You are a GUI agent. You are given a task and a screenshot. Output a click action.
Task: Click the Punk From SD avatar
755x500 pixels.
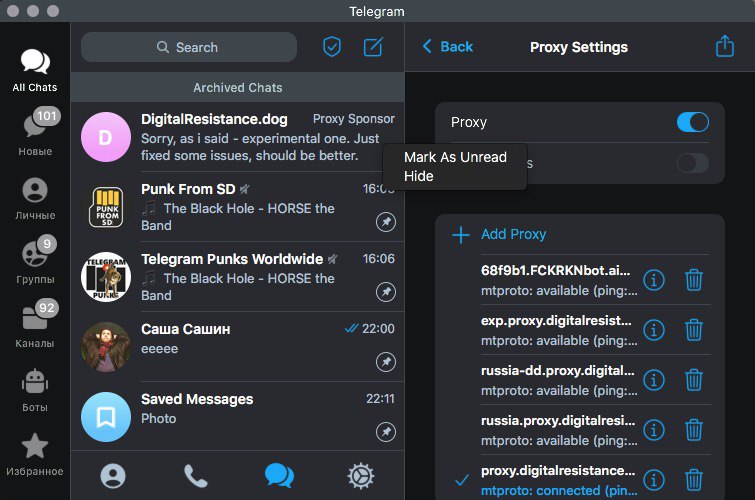pos(106,207)
